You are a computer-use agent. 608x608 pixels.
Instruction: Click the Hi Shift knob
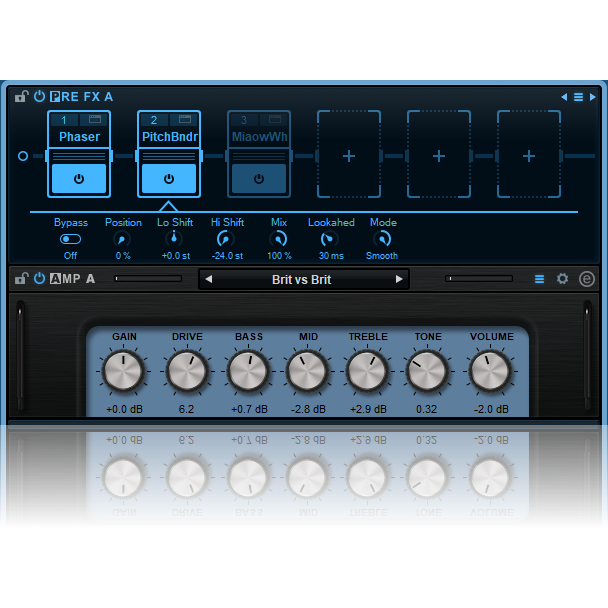225,239
